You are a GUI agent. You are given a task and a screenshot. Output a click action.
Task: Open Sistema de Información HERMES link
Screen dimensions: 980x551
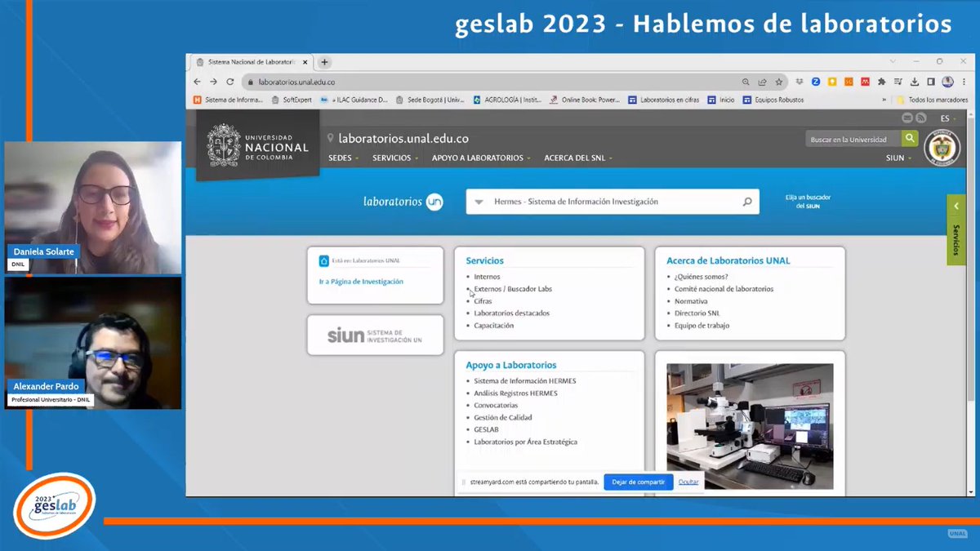pyautogui.click(x=525, y=381)
